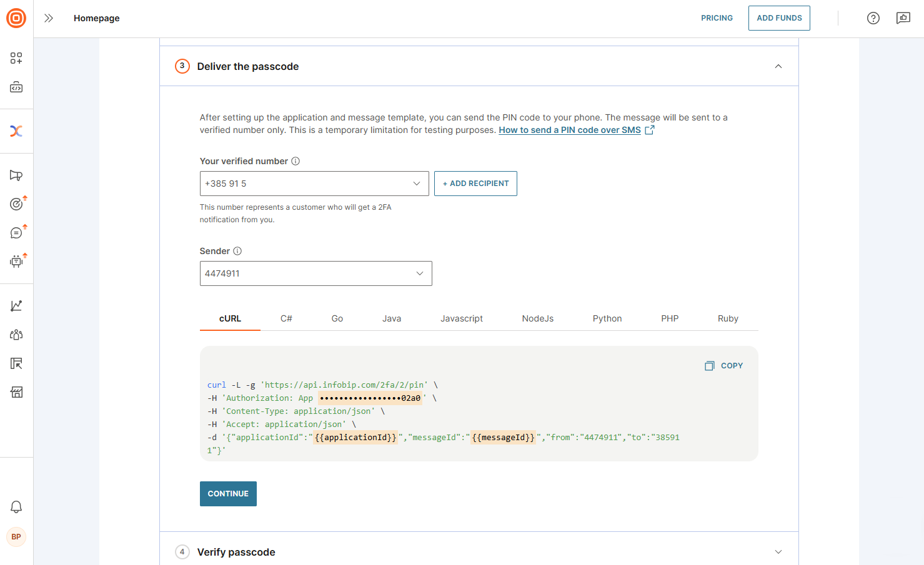Open the Sender dropdown showing 4474911
924x565 pixels.
click(316, 273)
